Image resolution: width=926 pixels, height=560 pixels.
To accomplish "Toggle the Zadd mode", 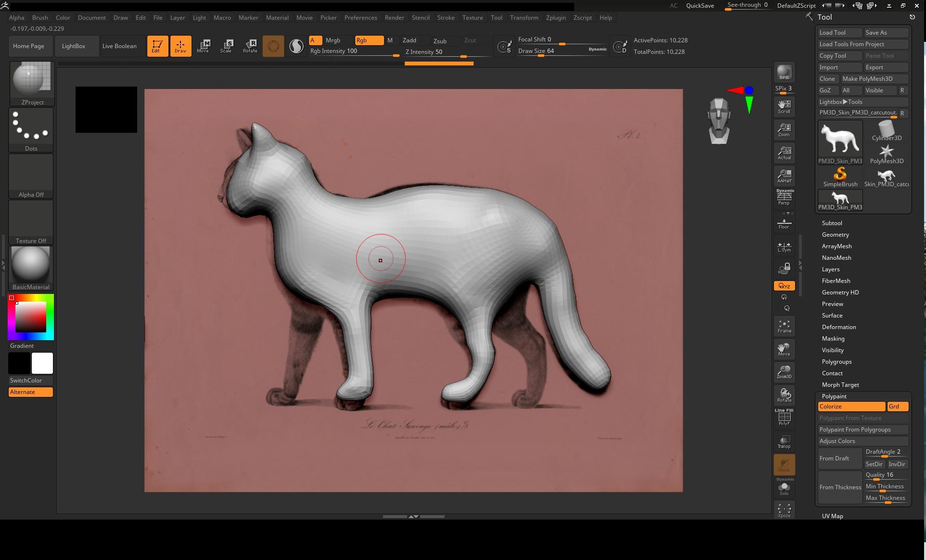I will click(x=410, y=40).
